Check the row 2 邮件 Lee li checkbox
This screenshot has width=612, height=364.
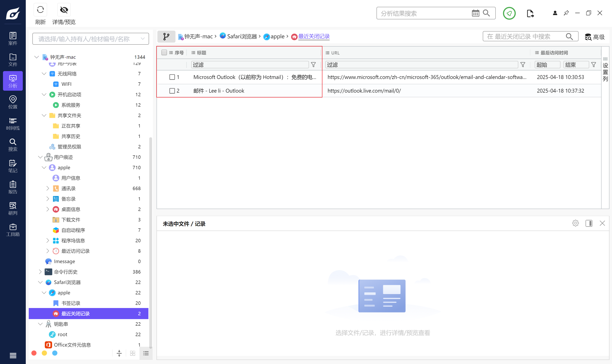tap(172, 91)
